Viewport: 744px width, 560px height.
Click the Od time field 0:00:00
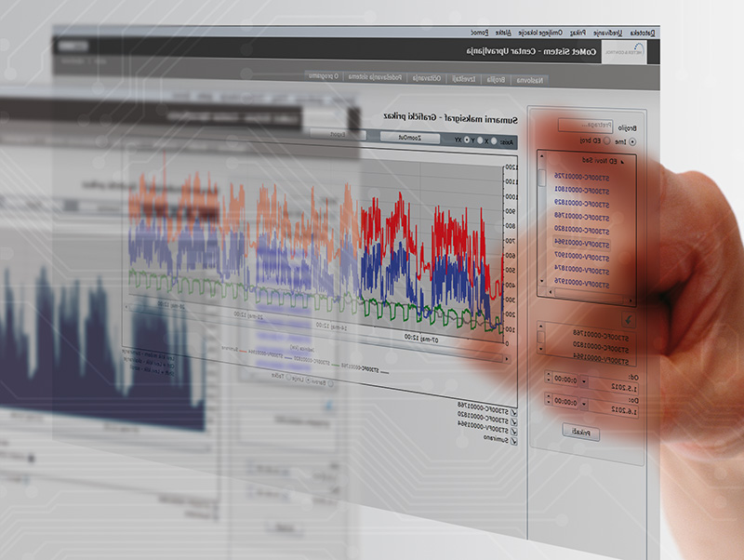click(565, 380)
